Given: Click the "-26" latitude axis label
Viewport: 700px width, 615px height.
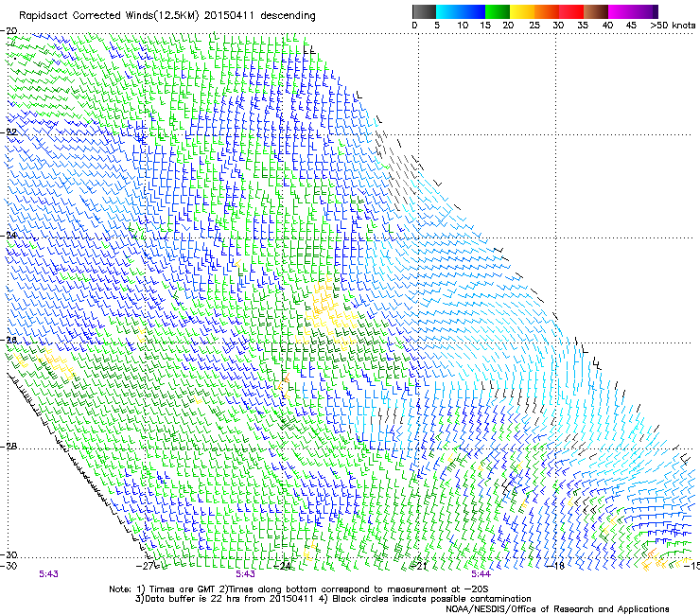Looking at the screenshot, I should coord(9,341).
